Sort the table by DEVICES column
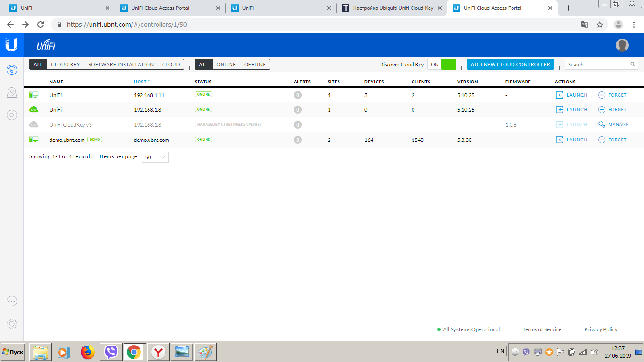 374,82
